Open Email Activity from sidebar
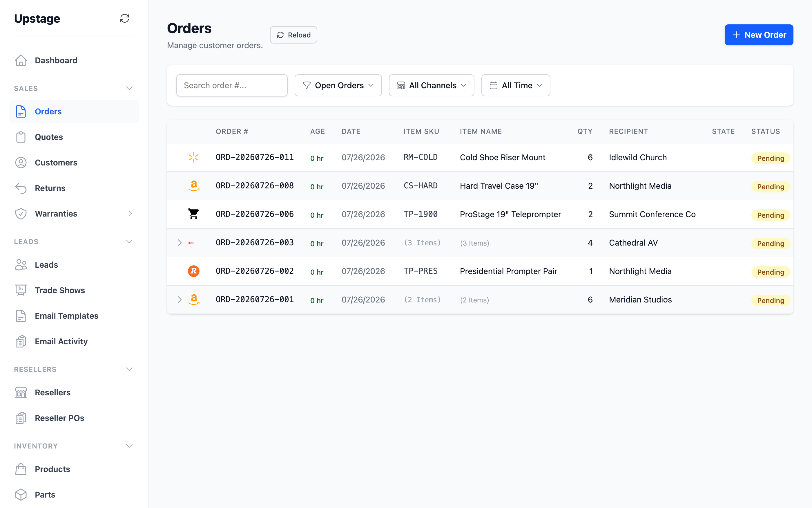The height and width of the screenshot is (508, 812). click(74, 341)
